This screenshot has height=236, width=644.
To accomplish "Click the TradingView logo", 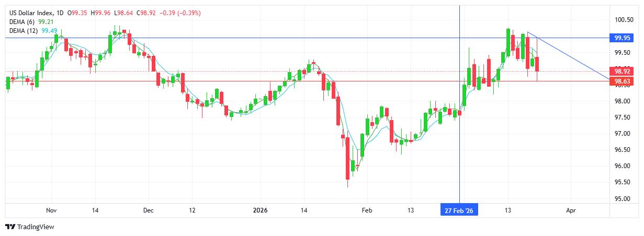I will click(30, 227).
